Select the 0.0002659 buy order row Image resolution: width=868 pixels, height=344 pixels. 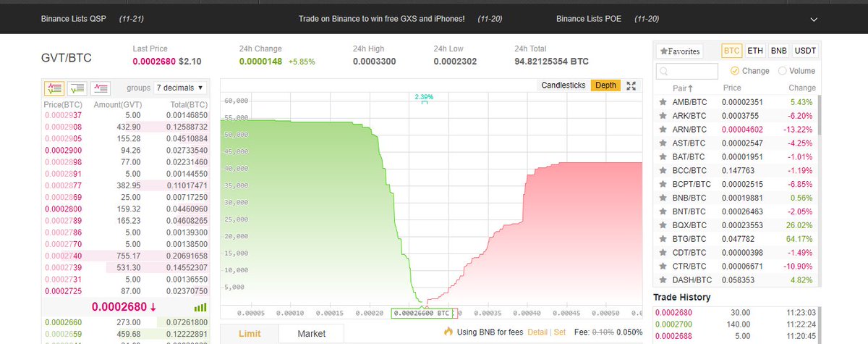126,335
